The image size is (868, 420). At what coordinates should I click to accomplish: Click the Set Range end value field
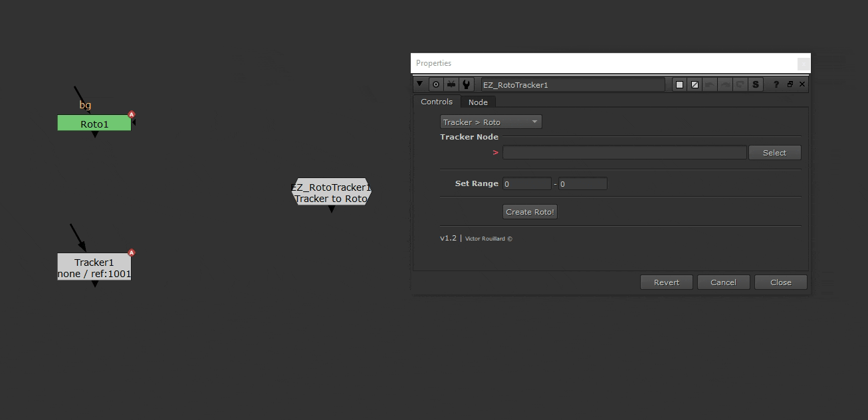[x=582, y=183]
